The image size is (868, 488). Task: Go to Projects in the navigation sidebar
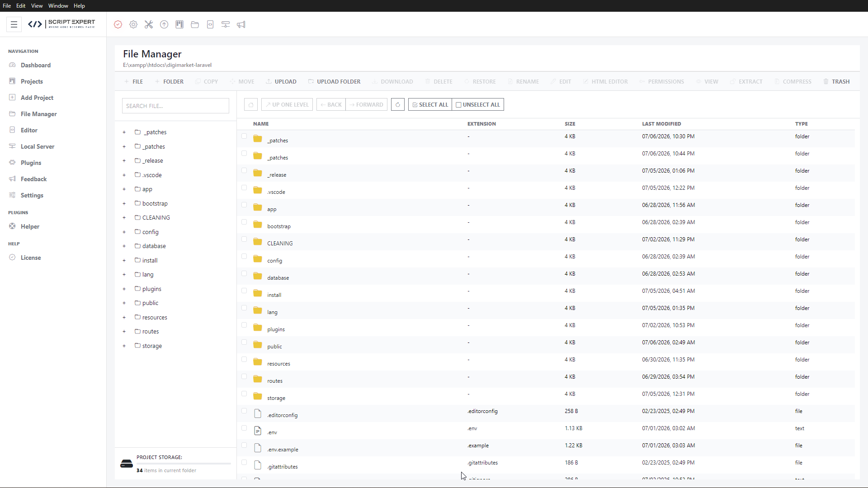32,81
